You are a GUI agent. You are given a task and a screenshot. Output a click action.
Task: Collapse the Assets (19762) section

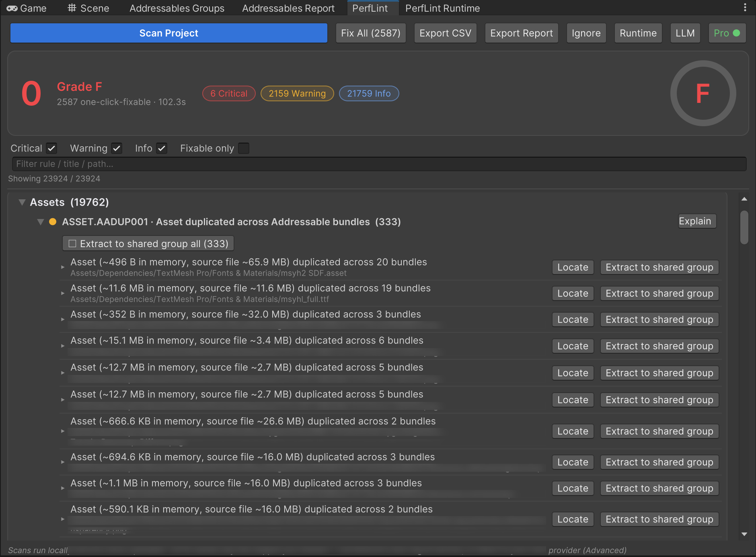(x=22, y=202)
